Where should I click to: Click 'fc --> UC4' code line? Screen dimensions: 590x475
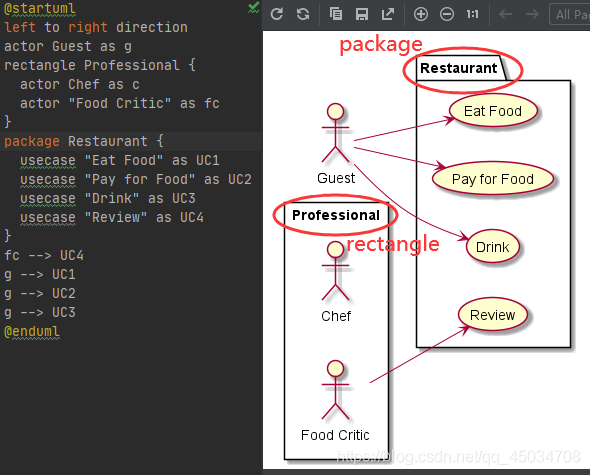(x=44, y=255)
